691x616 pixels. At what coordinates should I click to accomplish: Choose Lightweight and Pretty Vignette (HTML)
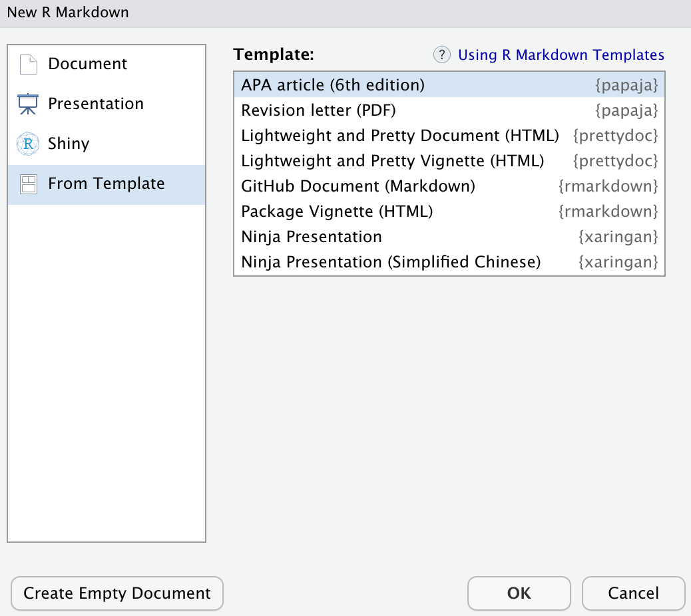click(449, 161)
